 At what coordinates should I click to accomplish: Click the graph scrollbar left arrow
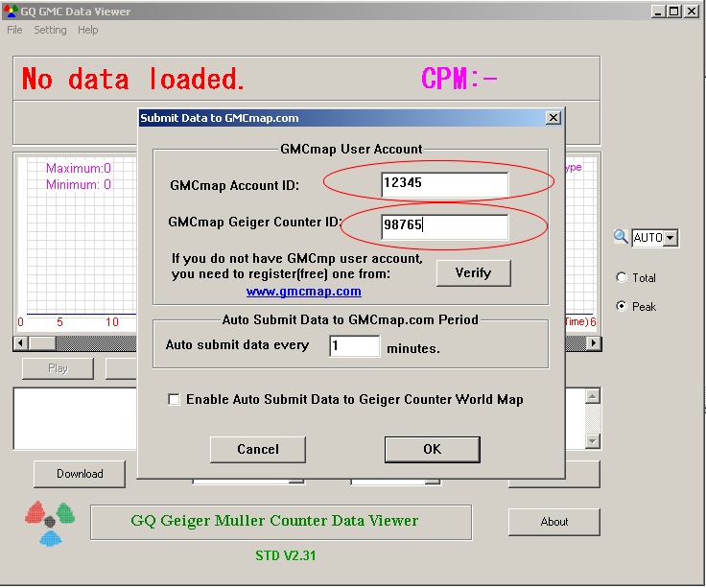click(x=20, y=343)
